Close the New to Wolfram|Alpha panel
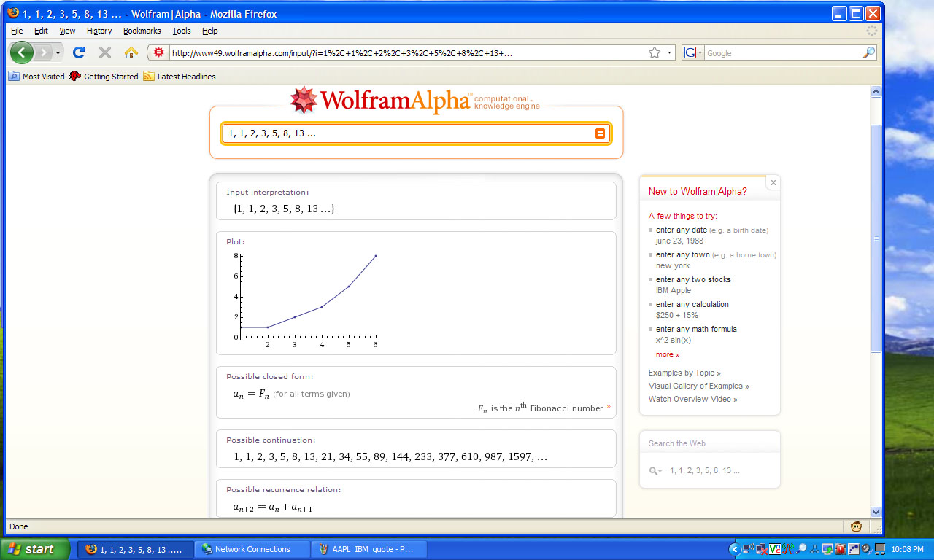The width and height of the screenshot is (934, 560). (773, 182)
